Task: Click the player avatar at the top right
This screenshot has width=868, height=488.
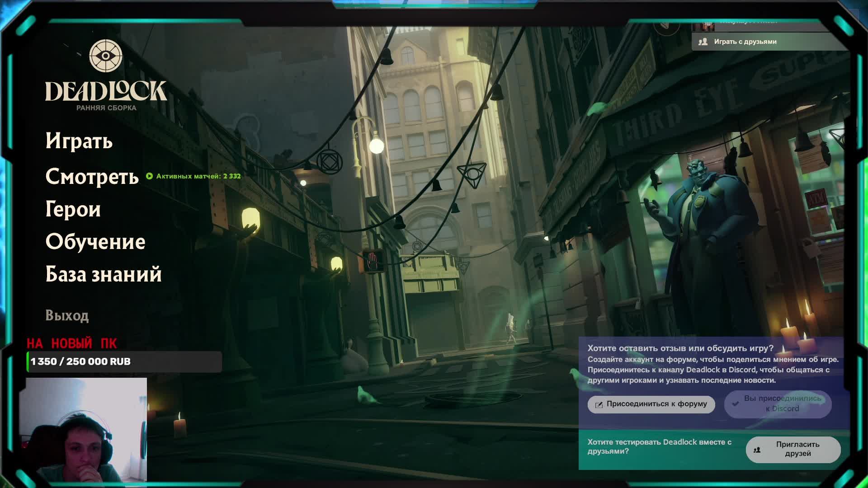Action: coord(704,25)
